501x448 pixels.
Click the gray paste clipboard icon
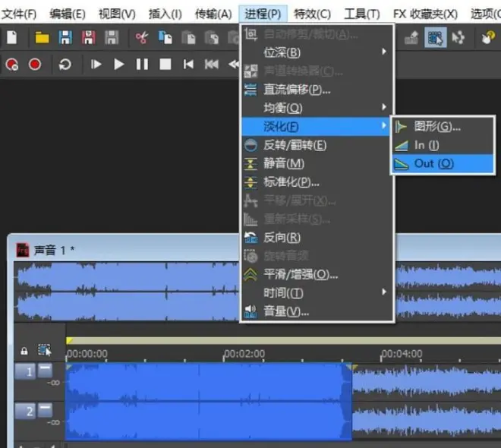coord(188,38)
